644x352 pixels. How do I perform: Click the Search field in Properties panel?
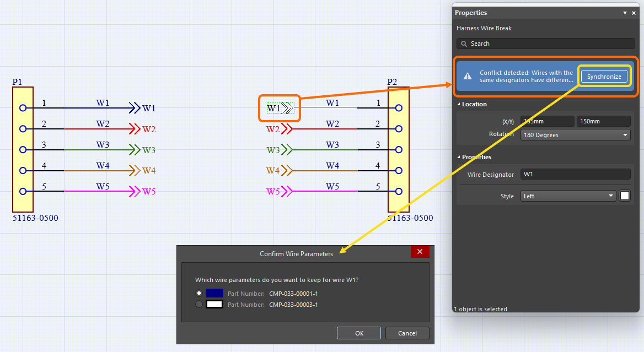pyautogui.click(x=546, y=44)
